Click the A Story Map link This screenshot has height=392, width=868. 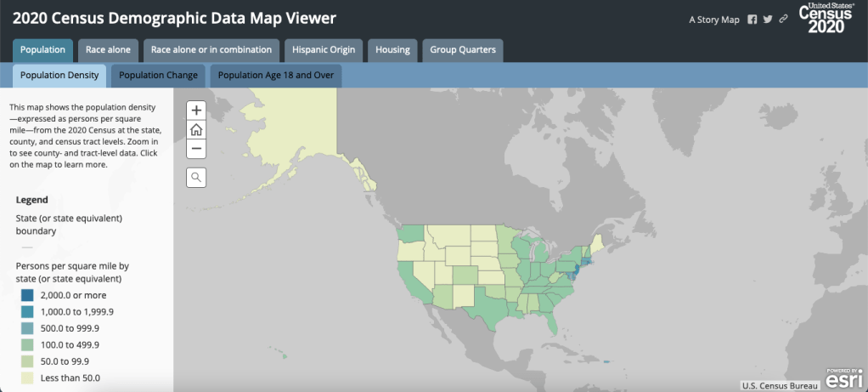[714, 20]
